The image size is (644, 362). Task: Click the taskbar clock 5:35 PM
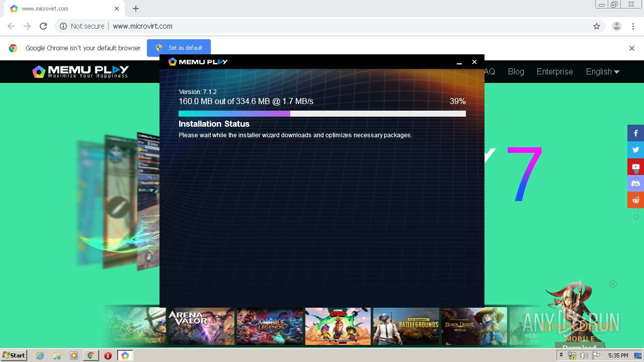pyautogui.click(x=618, y=355)
